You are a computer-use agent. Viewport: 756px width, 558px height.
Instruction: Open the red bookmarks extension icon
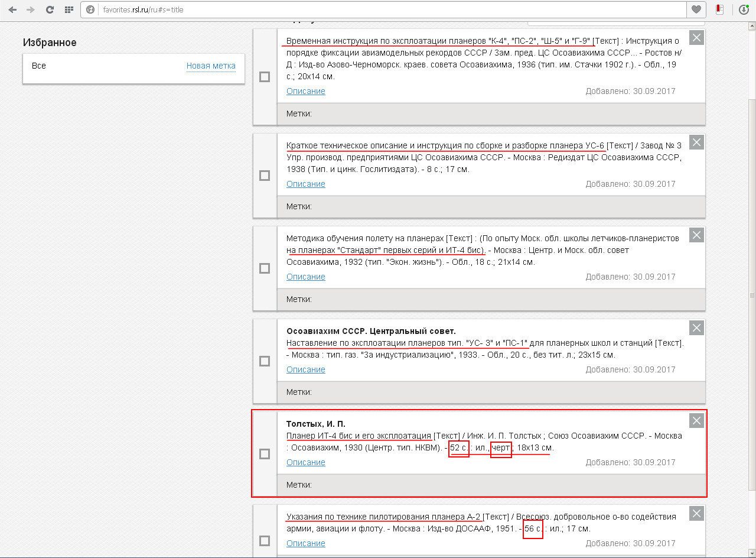[x=719, y=9]
